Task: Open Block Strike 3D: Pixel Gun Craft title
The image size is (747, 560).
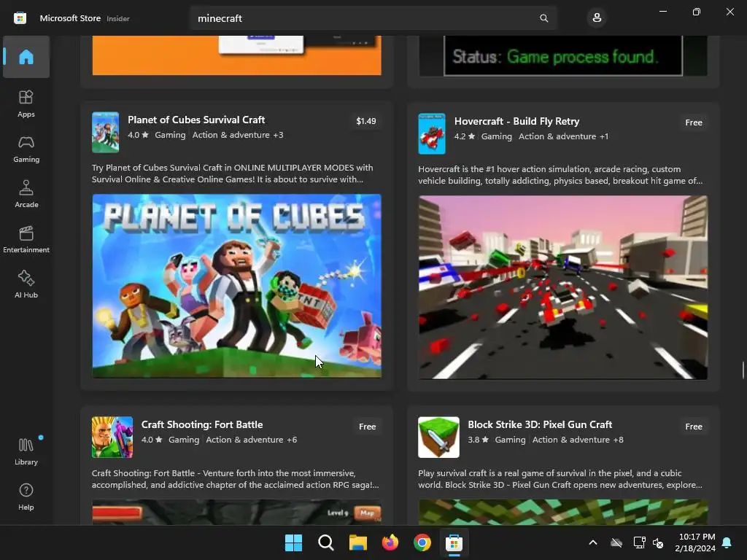Action: (x=540, y=424)
